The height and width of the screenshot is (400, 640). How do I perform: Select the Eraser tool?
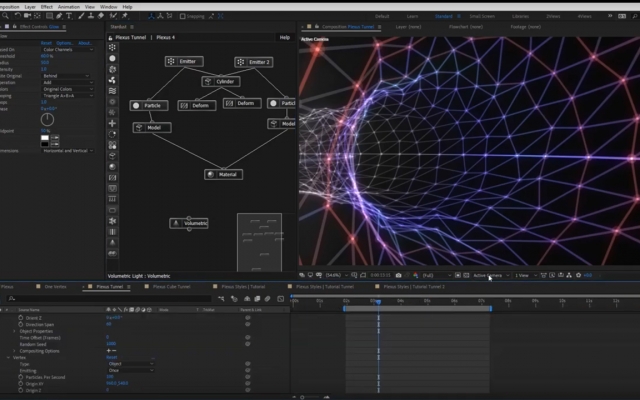point(100,16)
